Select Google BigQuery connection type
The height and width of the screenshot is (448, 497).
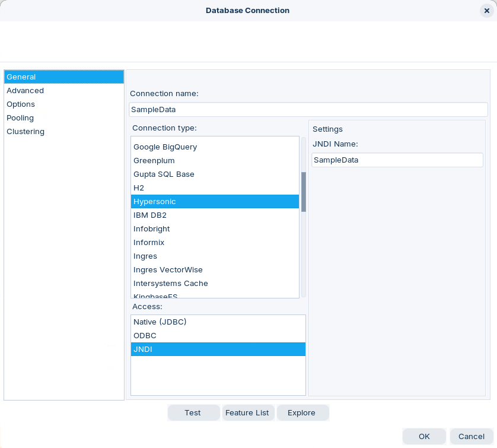(x=165, y=147)
